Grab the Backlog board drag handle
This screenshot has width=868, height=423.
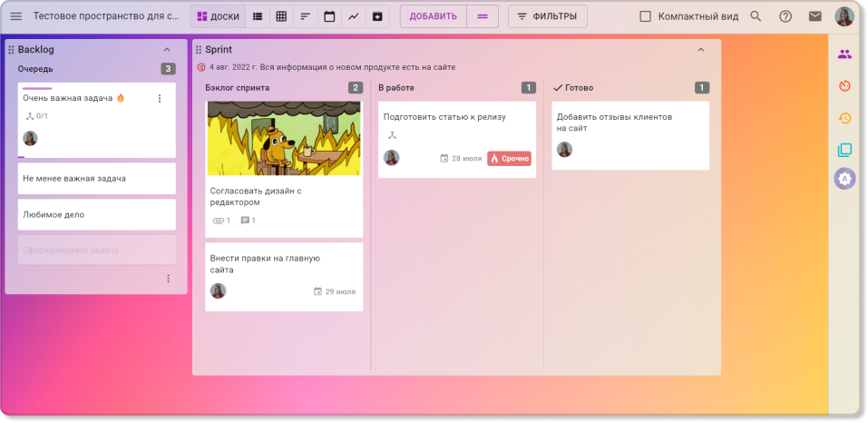coord(11,50)
